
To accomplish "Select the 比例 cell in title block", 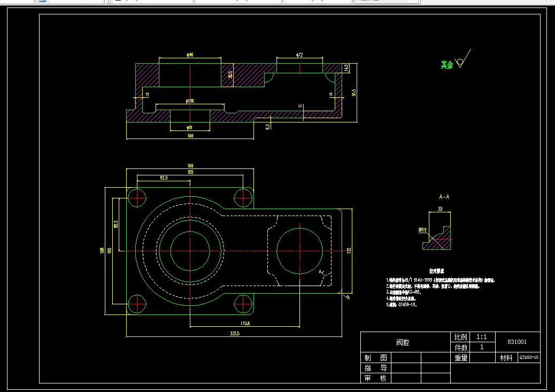I will click(x=460, y=337).
